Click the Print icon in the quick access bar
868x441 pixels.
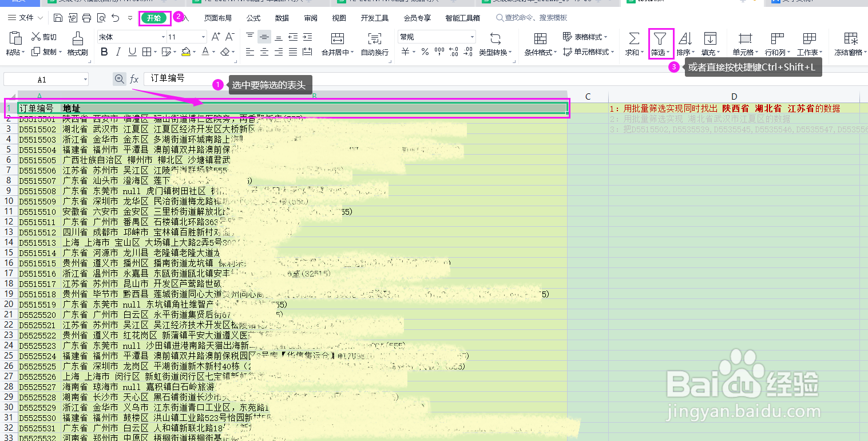click(86, 18)
